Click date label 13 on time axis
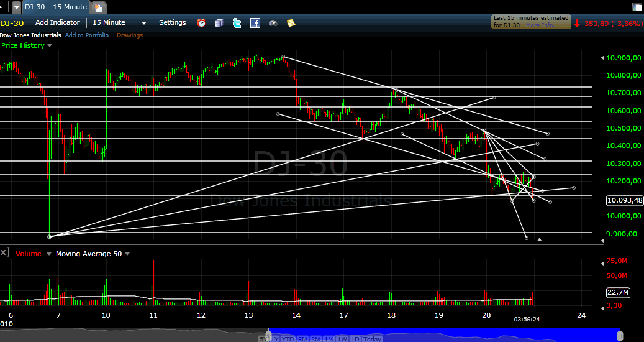This screenshot has width=644, height=342. click(248, 315)
